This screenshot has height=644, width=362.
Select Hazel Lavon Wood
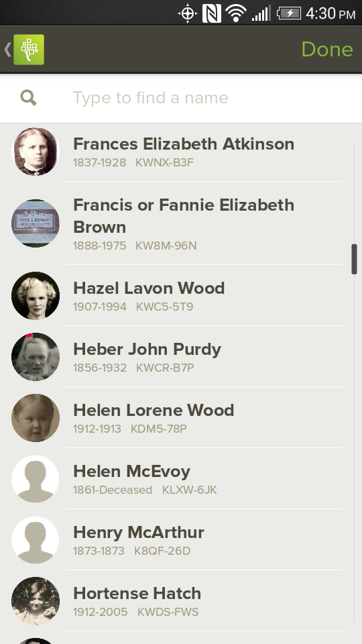pos(181,295)
